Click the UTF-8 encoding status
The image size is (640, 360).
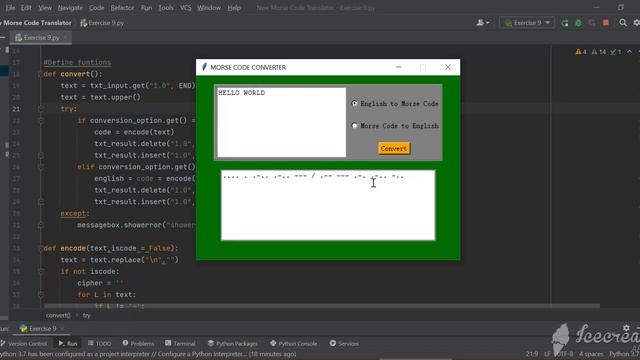pos(564,354)
